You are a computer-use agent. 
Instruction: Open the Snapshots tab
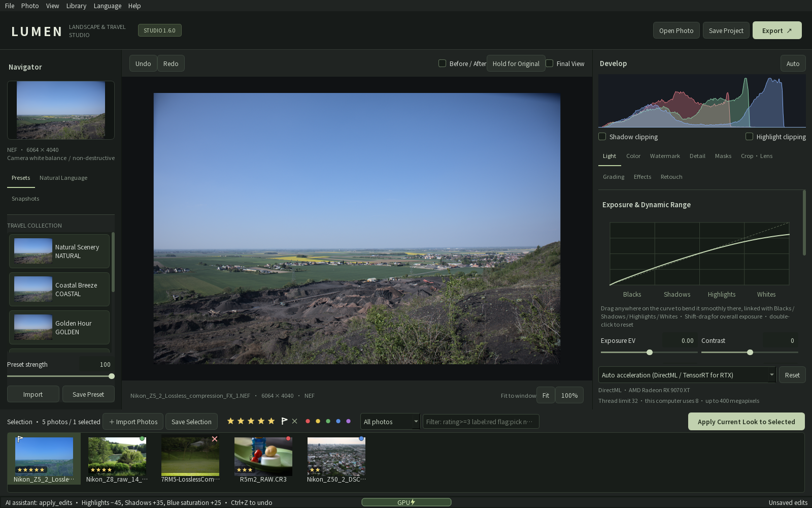25,199
